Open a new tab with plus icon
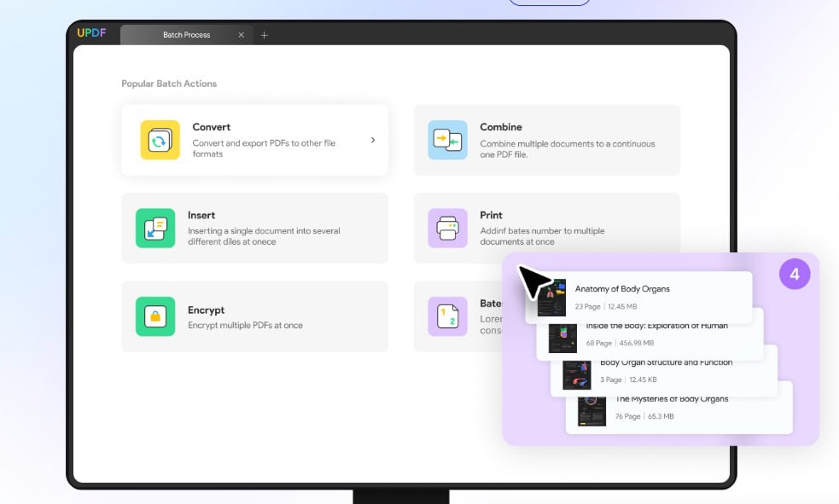This screenshot has height=504, width=839. click(264, 35)
